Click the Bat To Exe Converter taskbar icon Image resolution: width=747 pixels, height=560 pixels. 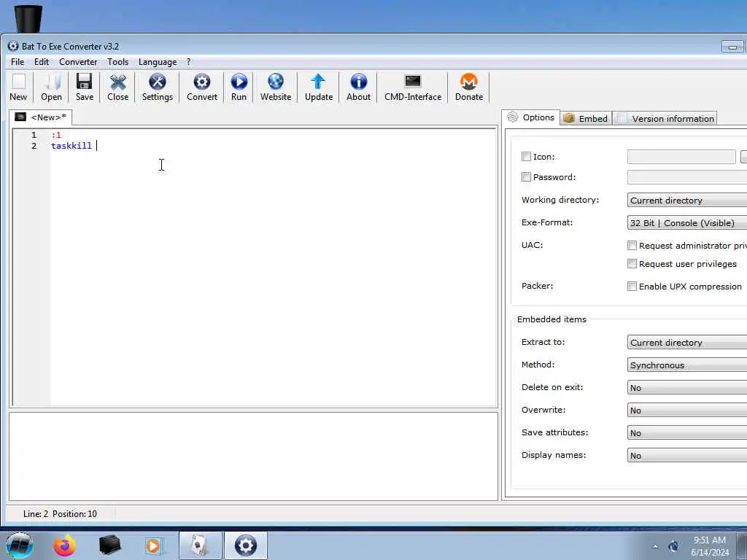point(246,545)
